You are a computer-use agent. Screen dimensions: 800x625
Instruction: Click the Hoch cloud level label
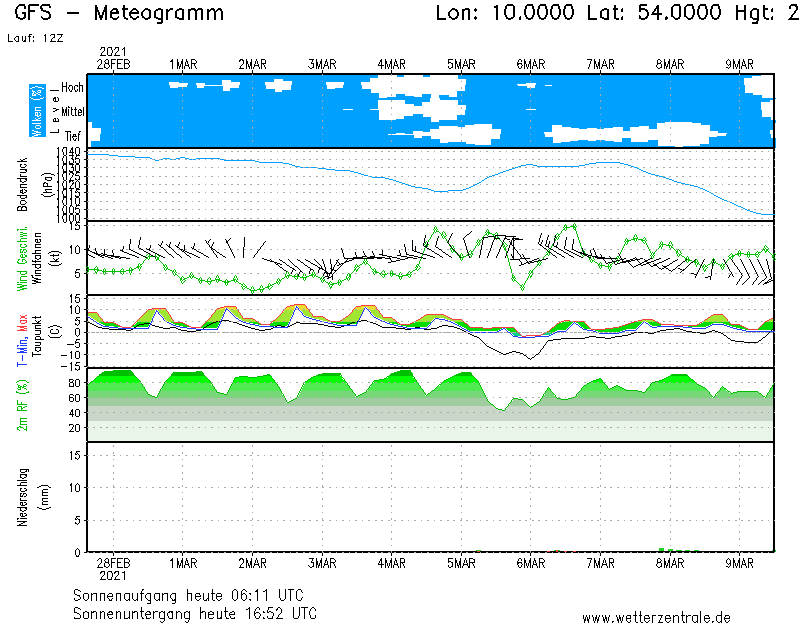click(72, 88)
